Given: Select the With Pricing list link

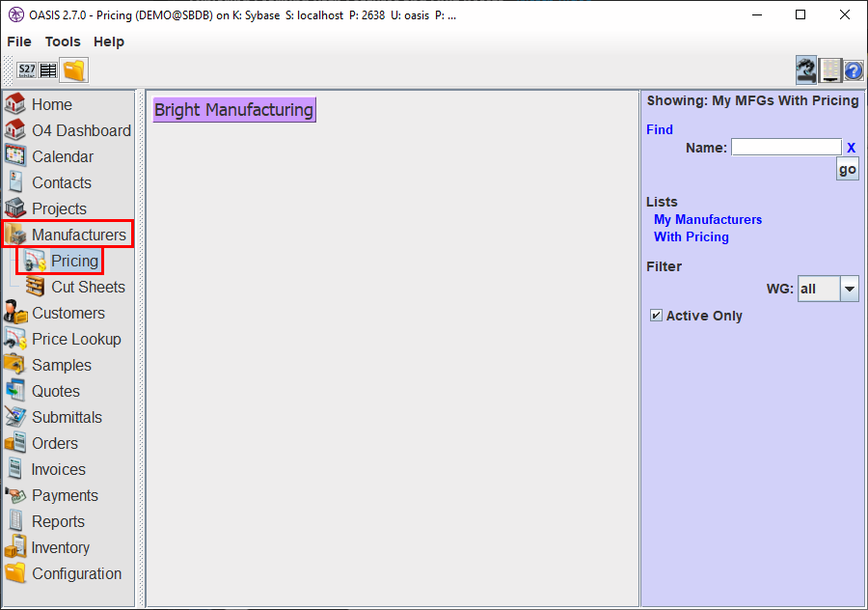Looking at the screenshot, I should [x=691, y=236].
